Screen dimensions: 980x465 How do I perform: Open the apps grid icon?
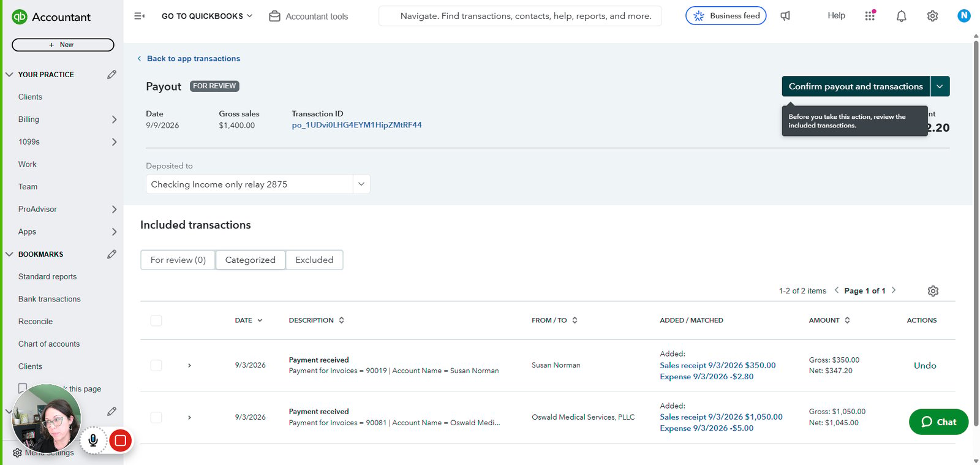870,16
